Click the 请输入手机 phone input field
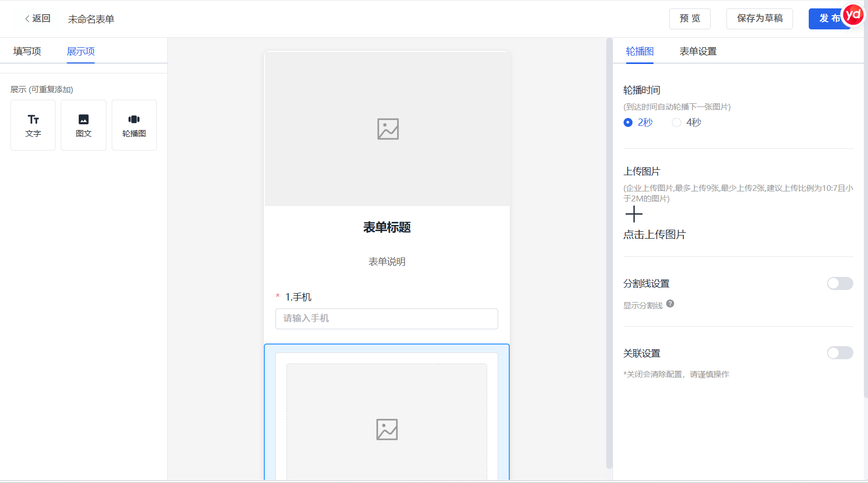 [x=387, y=319]
